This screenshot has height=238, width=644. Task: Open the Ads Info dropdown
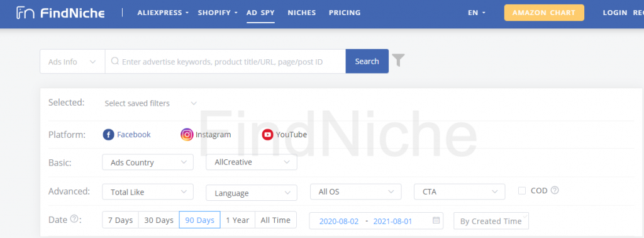click(72, 62)
